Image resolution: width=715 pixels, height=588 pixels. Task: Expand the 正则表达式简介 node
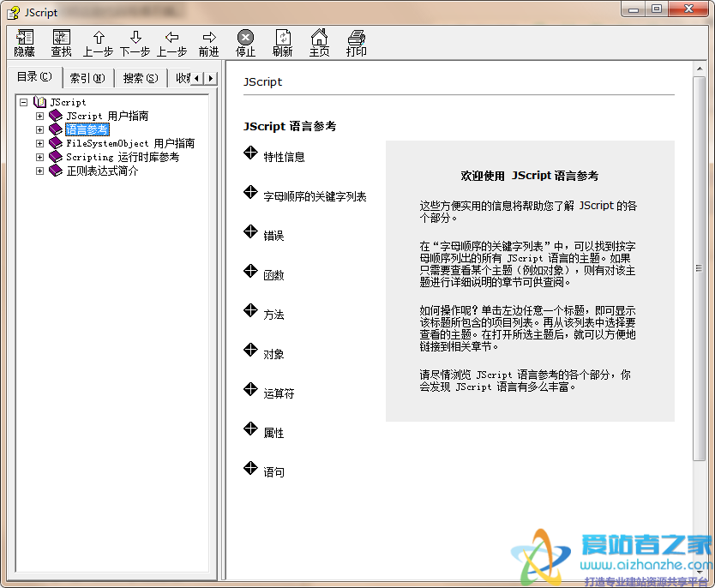point(39,171)
